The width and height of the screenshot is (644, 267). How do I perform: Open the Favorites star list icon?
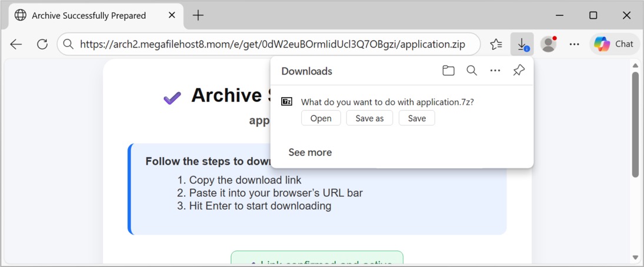(x=496, y=44)
